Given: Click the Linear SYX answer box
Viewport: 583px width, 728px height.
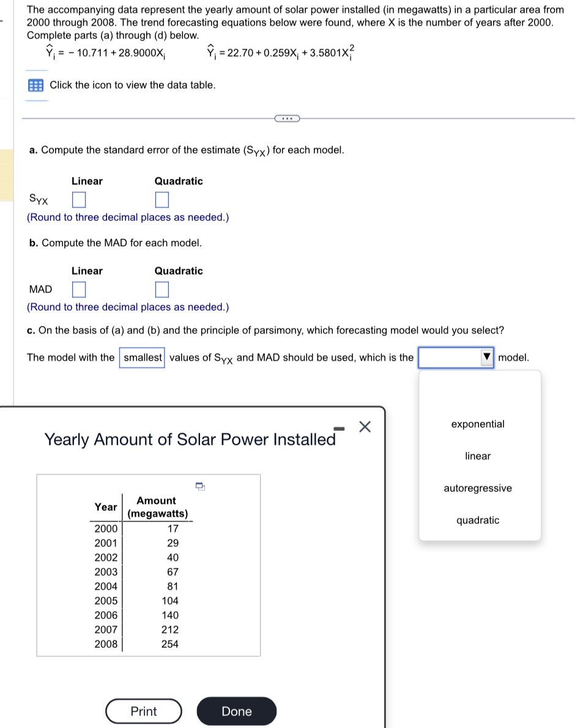Looking at the screenshot, I should [78, 199].
